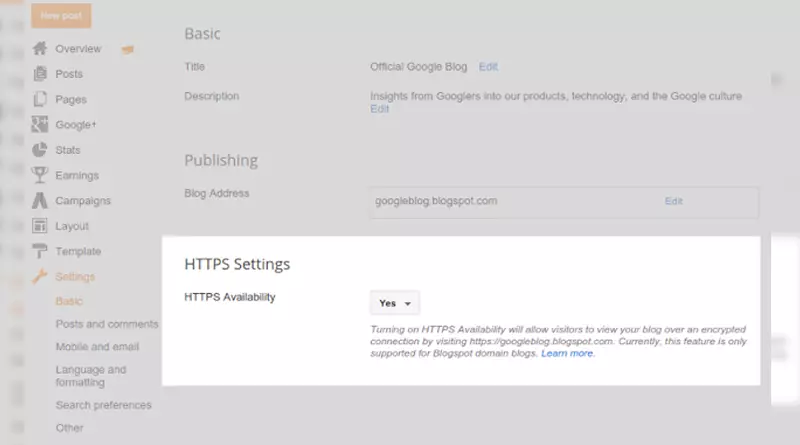Edit the Blog Address

tap(673, 201)
